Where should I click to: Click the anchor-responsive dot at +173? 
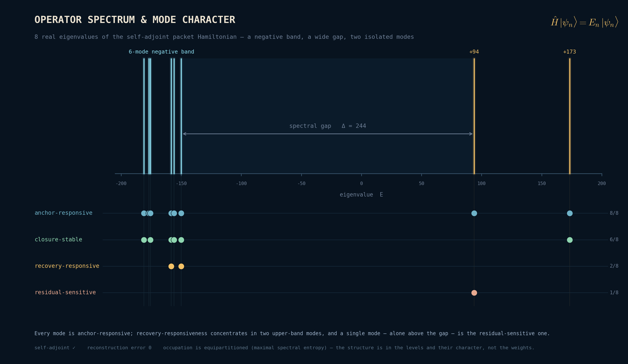[570, 213]
